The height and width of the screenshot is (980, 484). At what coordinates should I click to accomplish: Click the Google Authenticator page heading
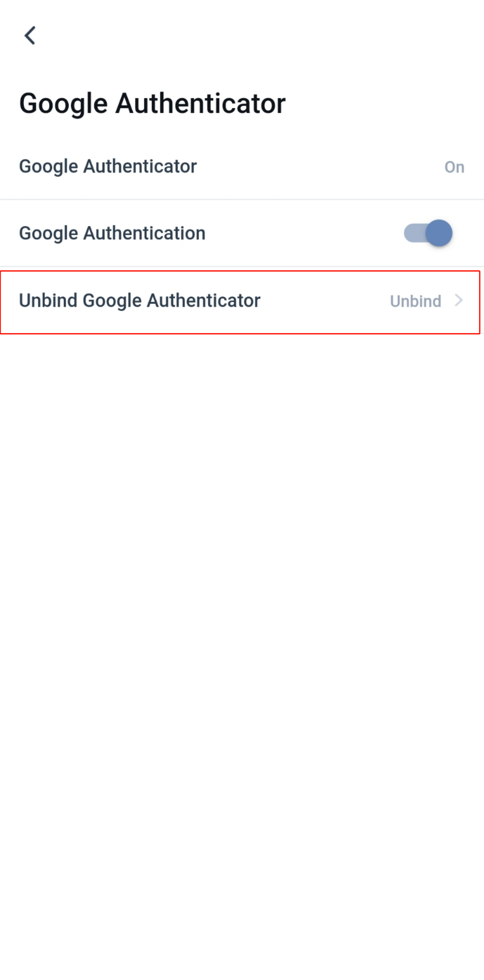pos(152,104)
